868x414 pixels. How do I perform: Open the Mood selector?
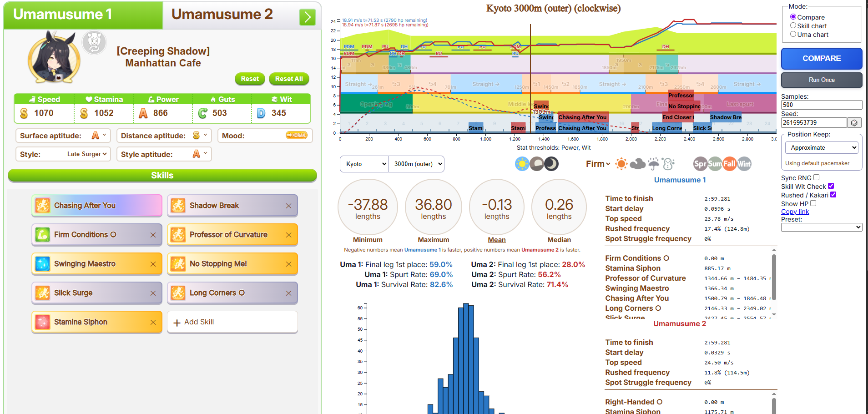[265, 136]
